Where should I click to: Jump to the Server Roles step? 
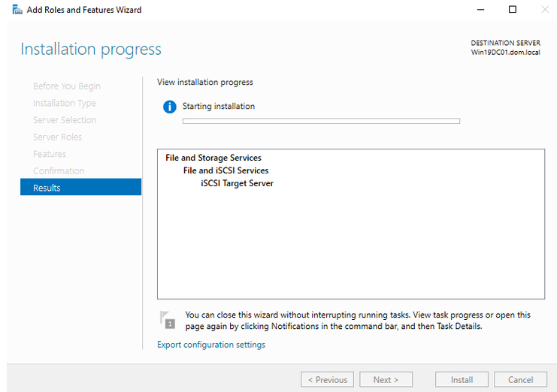click(x=57, y=137)
